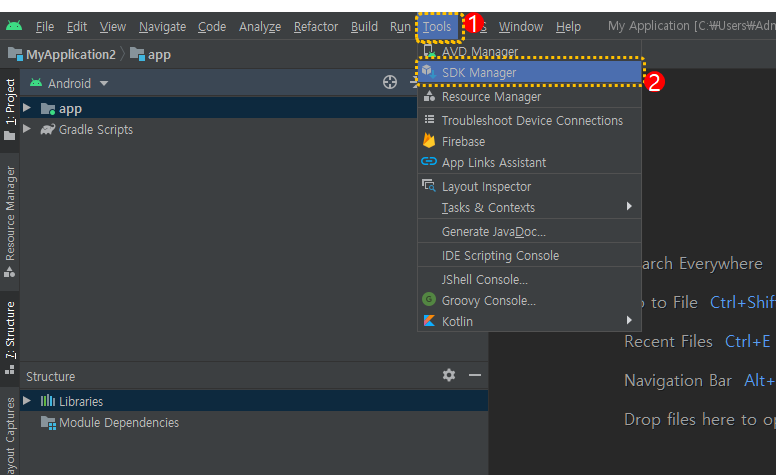Viewport: 776px width, 475px height.
Task: Click the Groovy green G icon
Action: pyautogui.click(x=429, y=299)
